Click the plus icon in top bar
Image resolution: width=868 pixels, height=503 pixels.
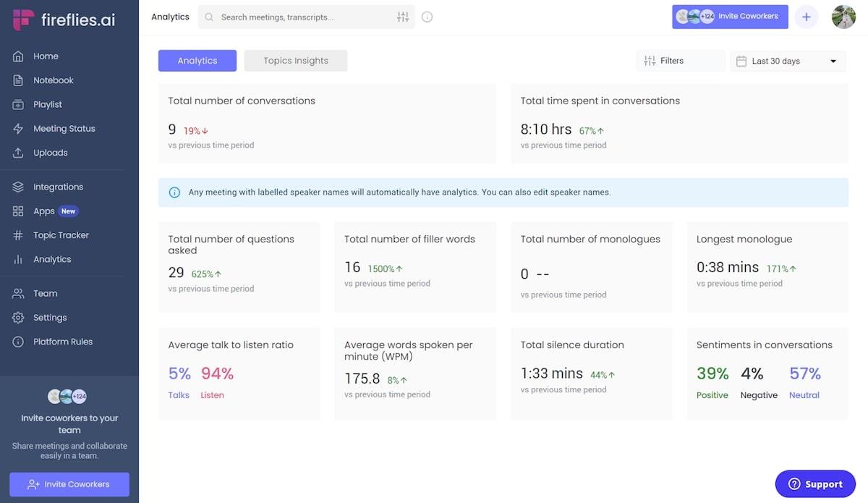coord(806,17)
